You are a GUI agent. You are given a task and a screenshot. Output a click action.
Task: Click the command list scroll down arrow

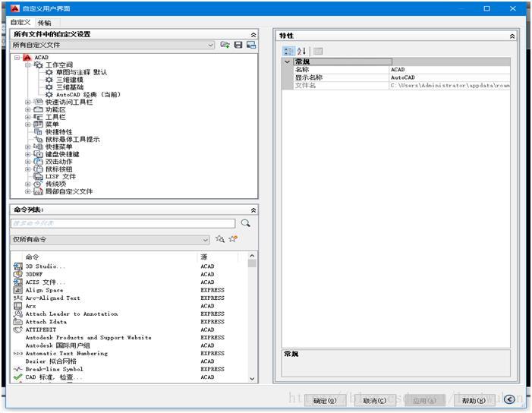252,378
